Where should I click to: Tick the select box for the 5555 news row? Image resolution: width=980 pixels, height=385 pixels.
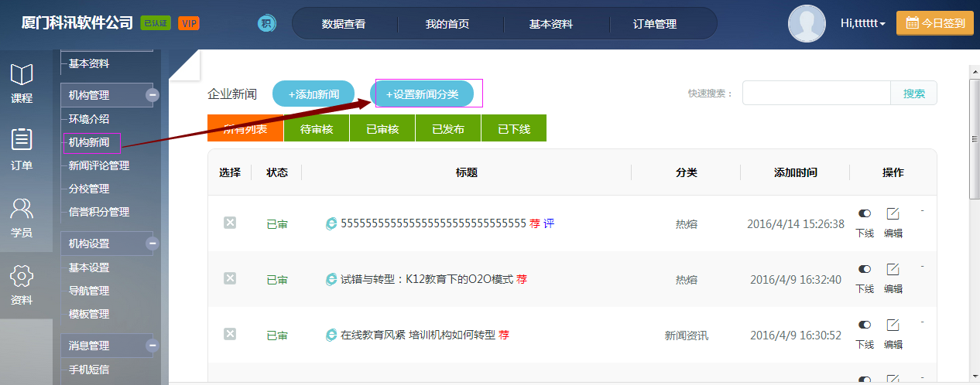[230, 223]
